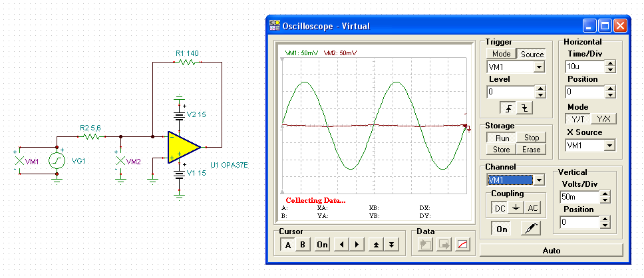Click the first Data import icon
The width and height of the screenshot is (644, 278).
point(425,245)
